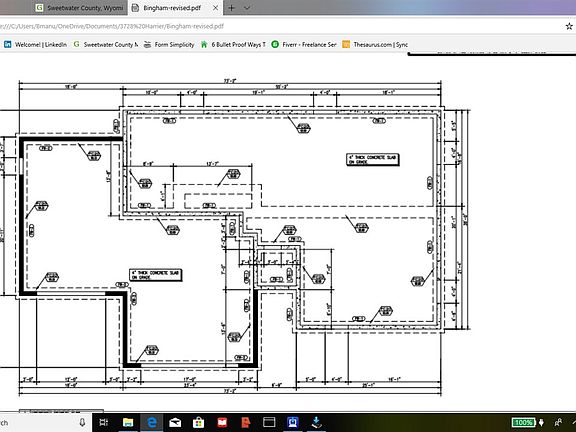Viewport: 576px width, 432px height.
Task: Select the Bingham-revised.pdf tab
Action: [x=172, y=8]
